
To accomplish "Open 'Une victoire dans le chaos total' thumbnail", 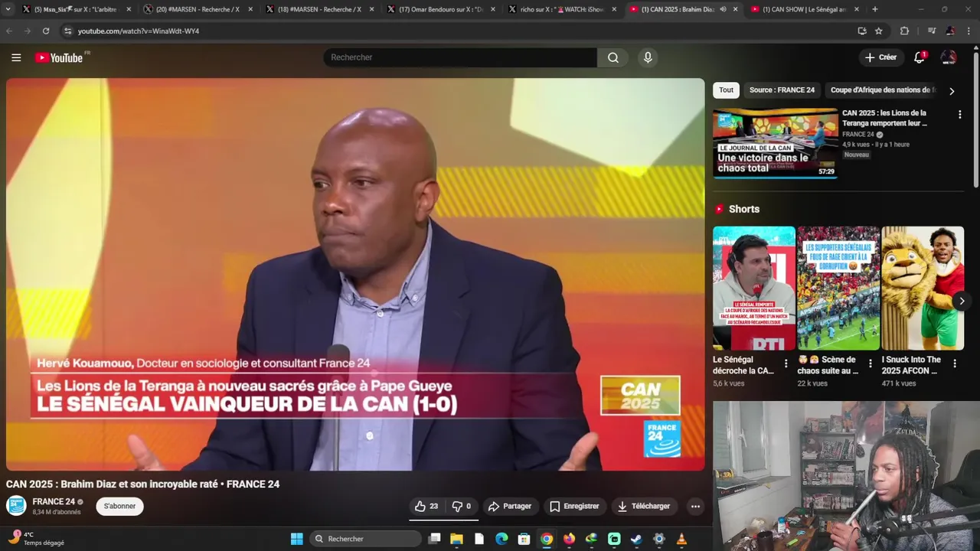I will (x=776, y=144).
